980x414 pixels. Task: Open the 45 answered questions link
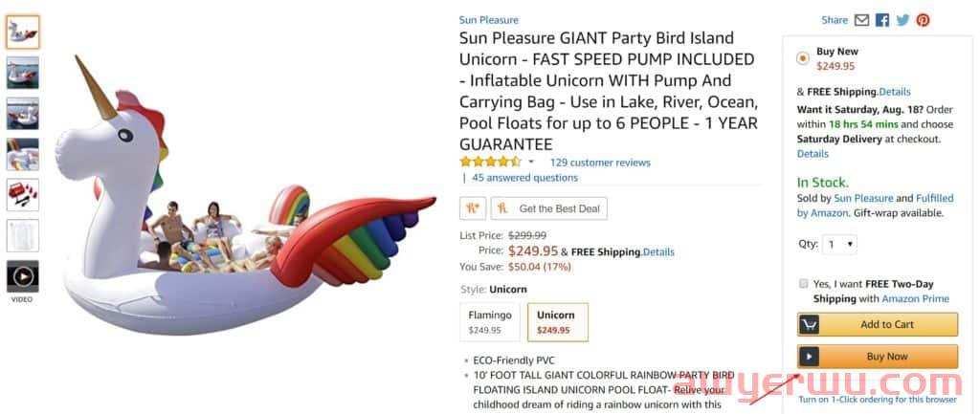pyautogui.click(x=525, y=178)
